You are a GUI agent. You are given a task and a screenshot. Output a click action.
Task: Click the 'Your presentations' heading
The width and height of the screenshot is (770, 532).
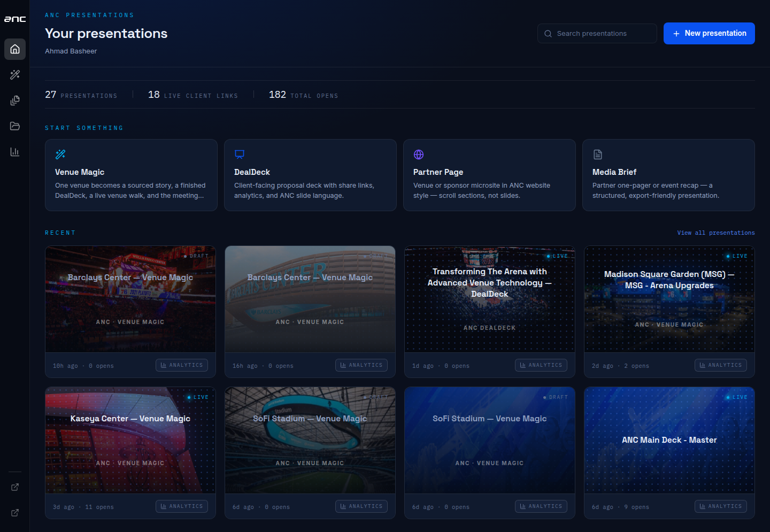click(106, 33)
